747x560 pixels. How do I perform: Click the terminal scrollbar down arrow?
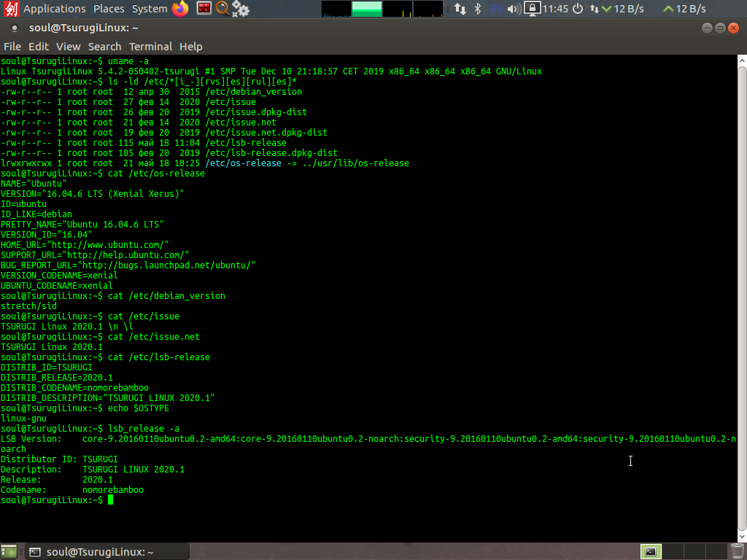coord(742,537)
